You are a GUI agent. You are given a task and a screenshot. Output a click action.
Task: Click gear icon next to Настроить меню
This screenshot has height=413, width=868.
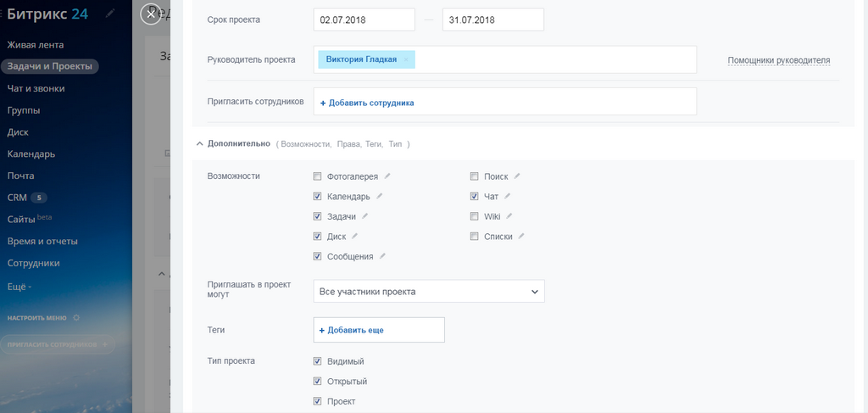(76, 318)
